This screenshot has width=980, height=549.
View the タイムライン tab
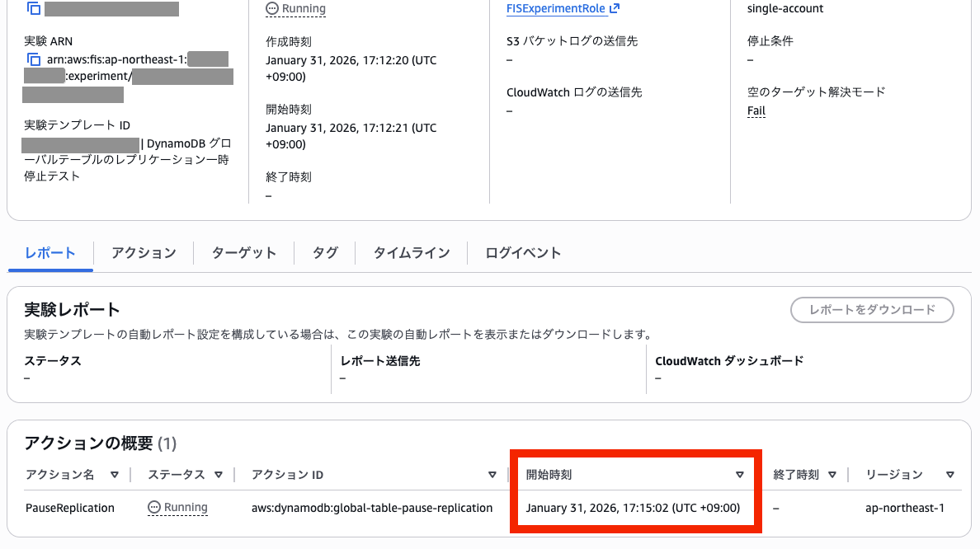(411, 253)
